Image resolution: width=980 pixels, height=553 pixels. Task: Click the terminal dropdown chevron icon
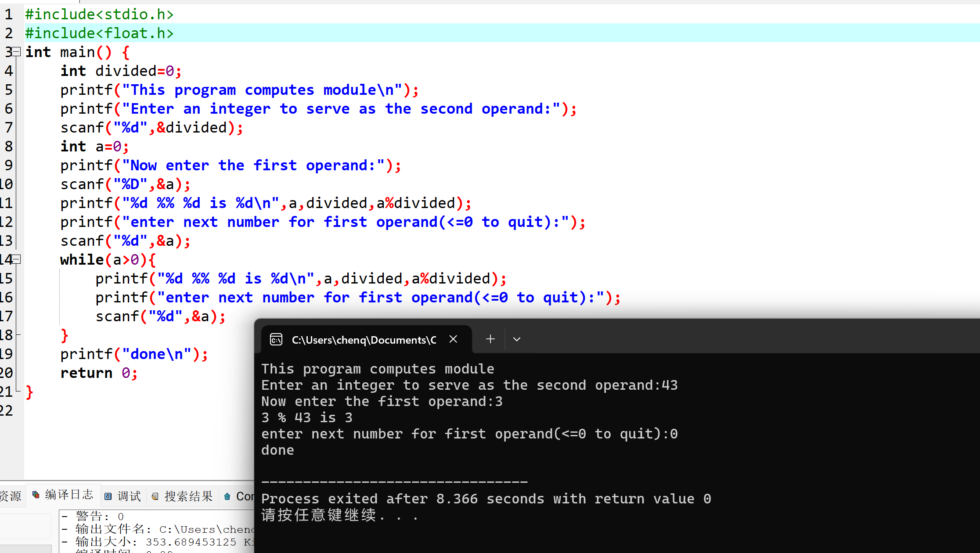(x=517, y=338)
